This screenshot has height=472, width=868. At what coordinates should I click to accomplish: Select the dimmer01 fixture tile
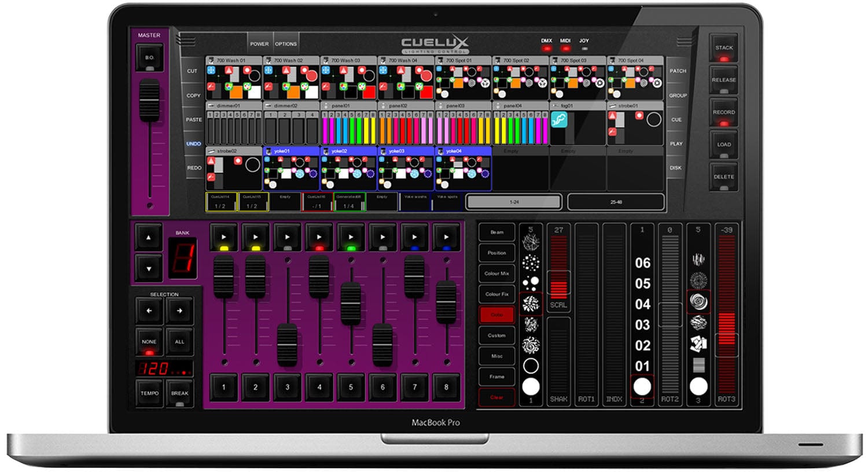coord(234,123)
